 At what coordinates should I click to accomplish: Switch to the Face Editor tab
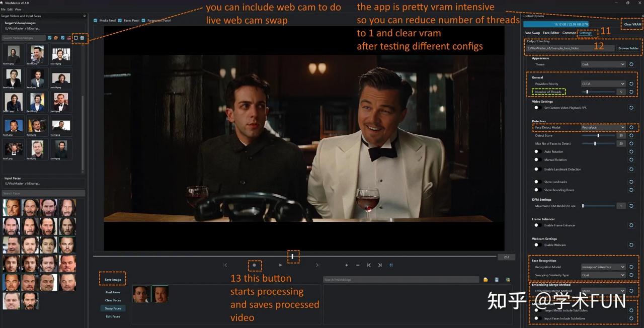click(x=551, y=33)
